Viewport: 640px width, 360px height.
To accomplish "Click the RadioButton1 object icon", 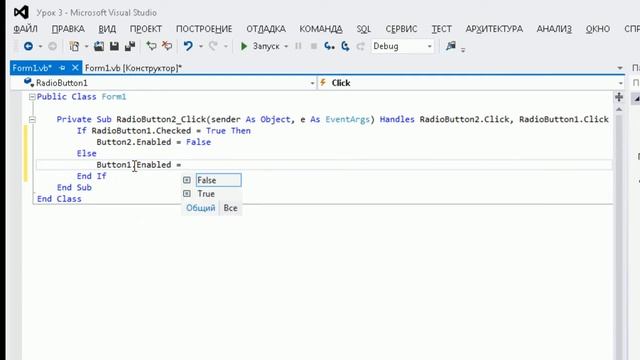I will point(29,82).
